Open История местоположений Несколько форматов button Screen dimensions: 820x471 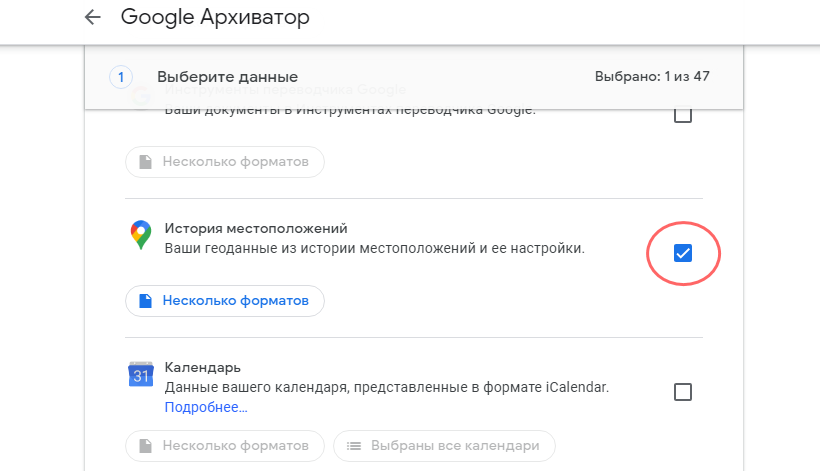pyautogui.click(x=225, y=301)
